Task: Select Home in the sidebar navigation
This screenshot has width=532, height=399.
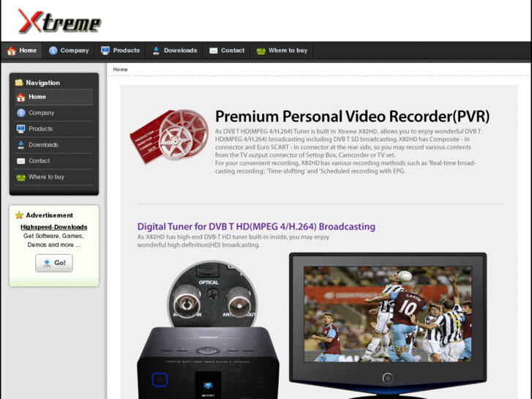Action: pos(54,97)
